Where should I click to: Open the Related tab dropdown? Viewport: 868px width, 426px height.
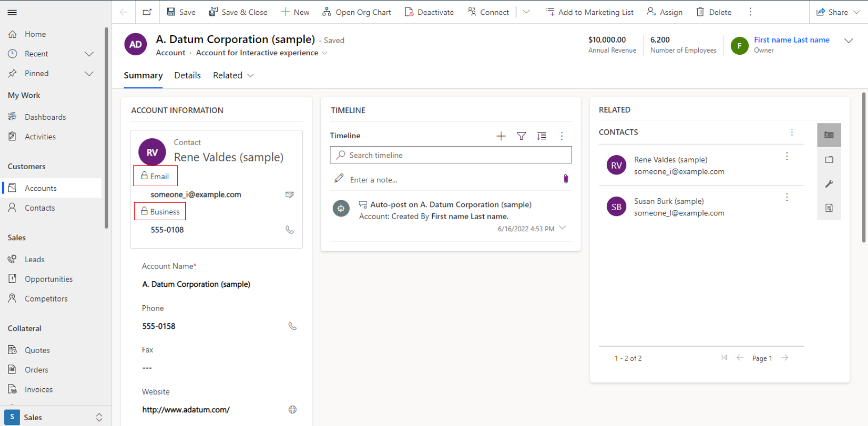(233, 76)
